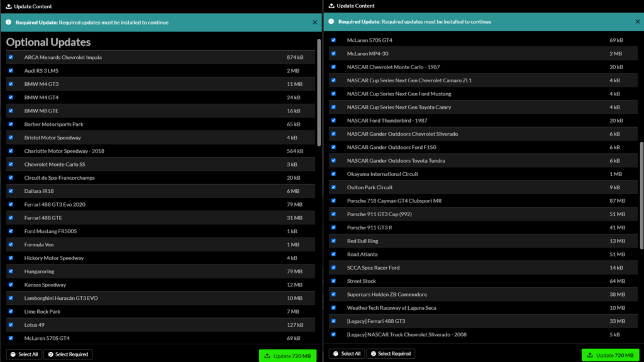Toggle the Ferrari 488 GTE checkbox

[11, 218]
